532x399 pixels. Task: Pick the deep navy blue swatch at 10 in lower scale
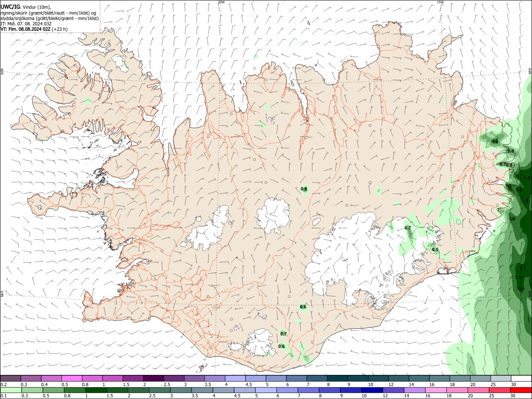pos(371,390)
